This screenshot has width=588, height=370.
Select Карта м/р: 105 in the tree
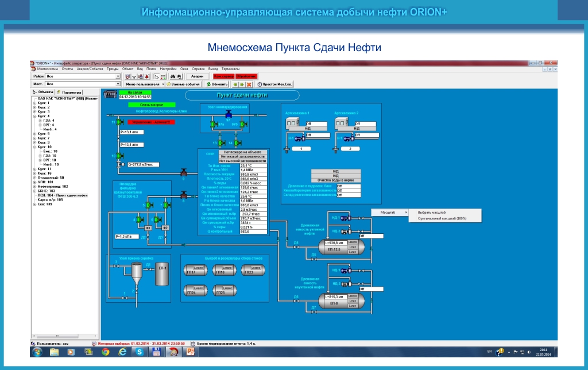click(x=51, y=200)
